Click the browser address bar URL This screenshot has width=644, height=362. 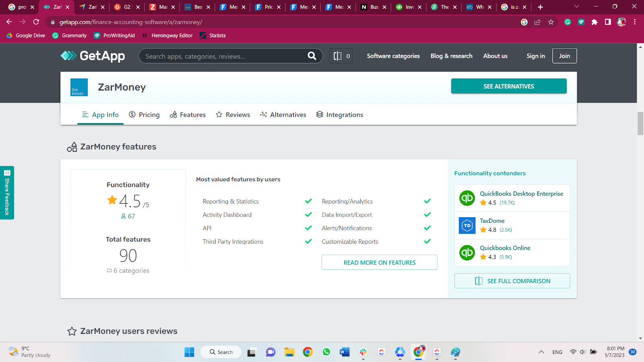click(x=131, y=22)
